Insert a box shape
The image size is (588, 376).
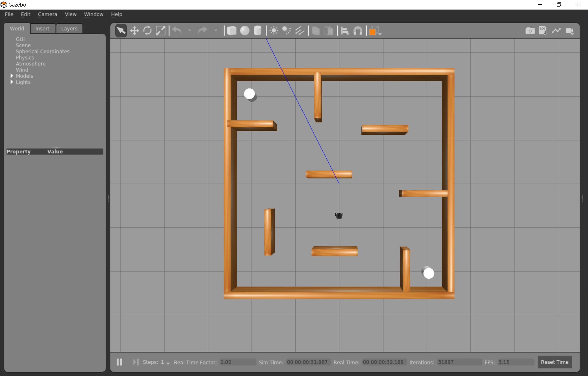pos(232,31)
